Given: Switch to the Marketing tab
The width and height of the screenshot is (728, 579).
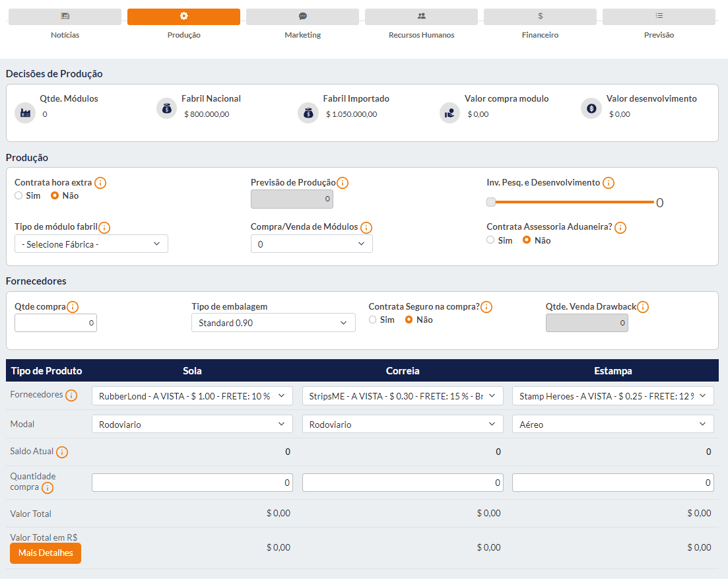Looking at the screenshot, I should [302, 17].
